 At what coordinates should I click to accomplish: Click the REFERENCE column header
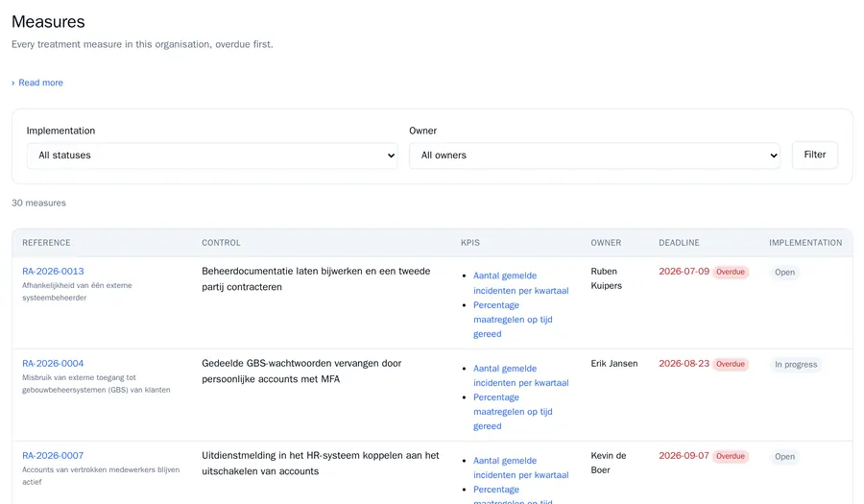coord(46,243)
